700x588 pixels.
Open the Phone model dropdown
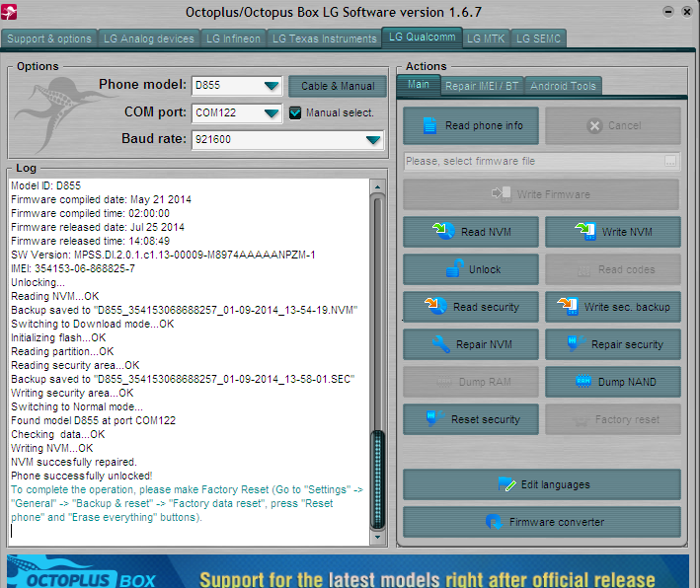tap(271, 86)
